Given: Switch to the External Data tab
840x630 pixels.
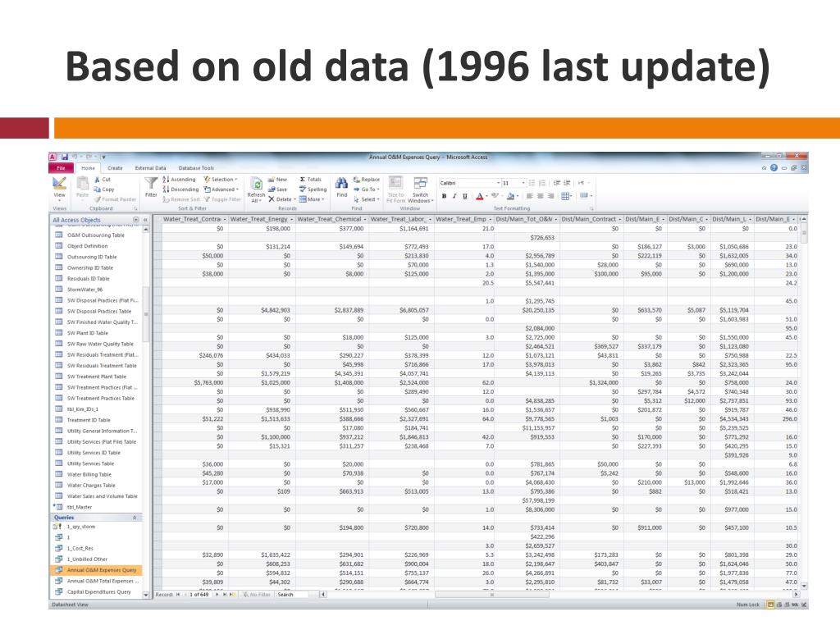Looking at the screenshot, I should (151, 167).
